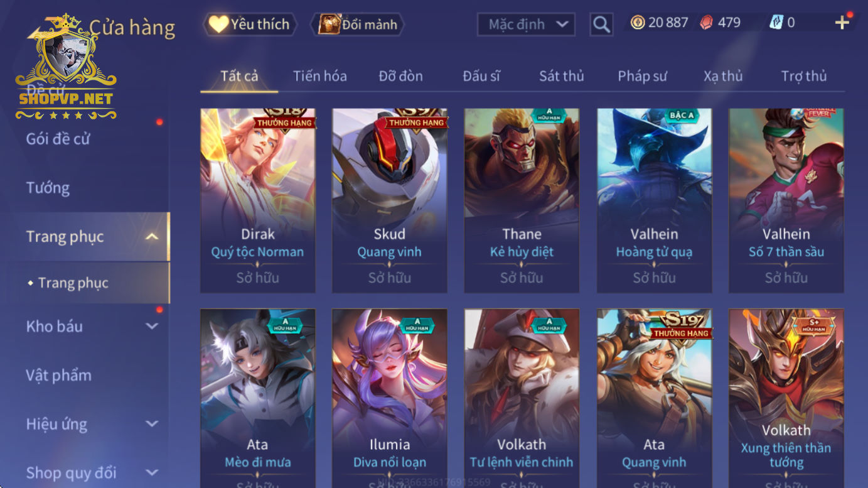Click the gold coin balance icon
868x488 pixels.
point(638,23)
